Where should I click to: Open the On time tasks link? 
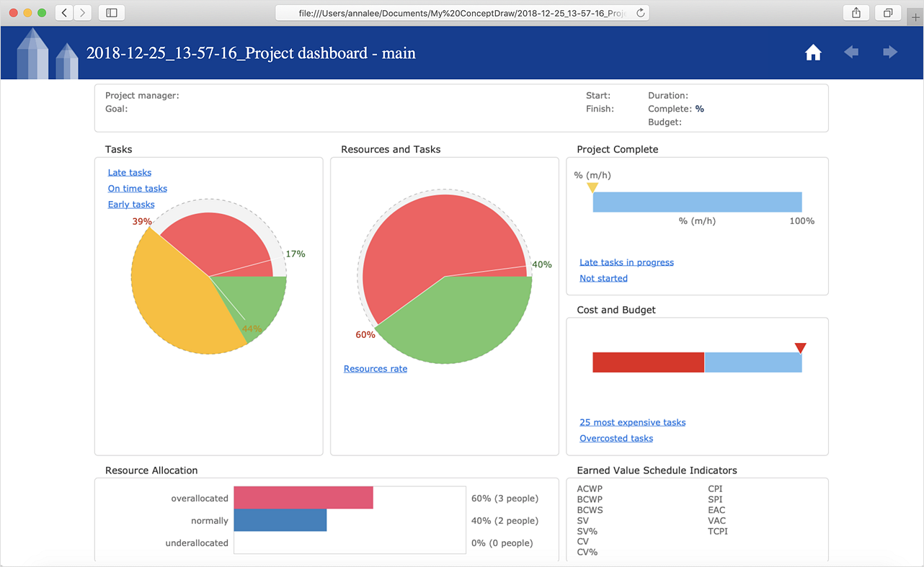(x=137, y=189)
